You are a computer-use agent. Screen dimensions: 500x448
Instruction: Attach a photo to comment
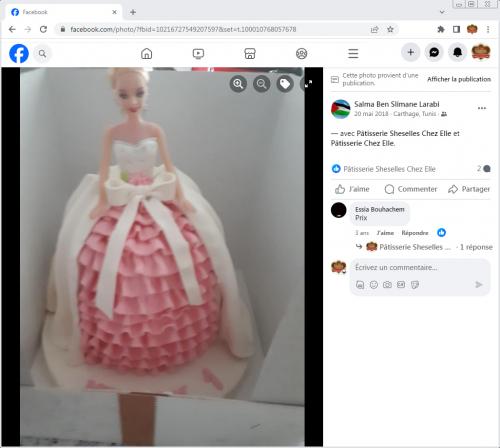387,285
